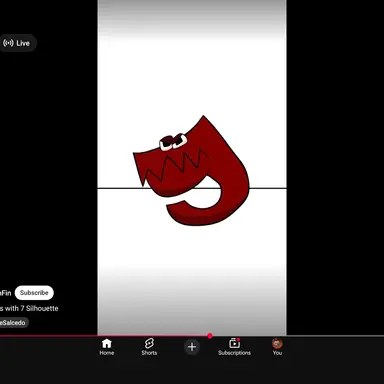Click the Live badge
The width and height of the screenshot is (384, 384).
pyautogui.click(x=17, y=43)
